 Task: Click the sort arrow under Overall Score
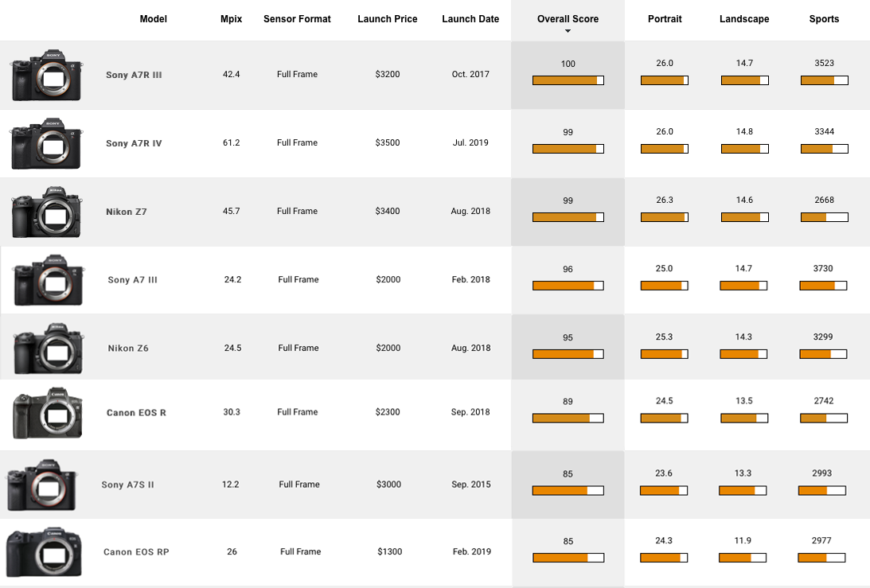(568, 32)
